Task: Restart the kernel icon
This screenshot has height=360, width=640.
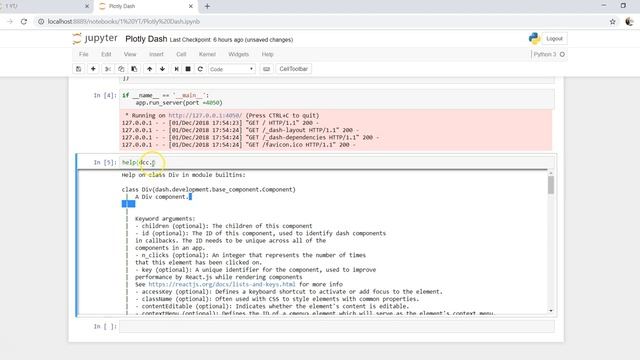Action: coord(200,69)
